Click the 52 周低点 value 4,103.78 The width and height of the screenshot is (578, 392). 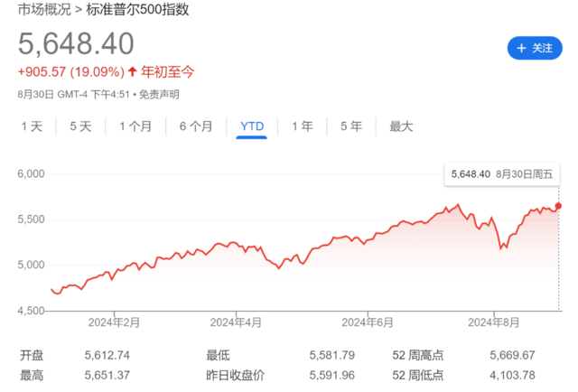[x=512, y=376]
